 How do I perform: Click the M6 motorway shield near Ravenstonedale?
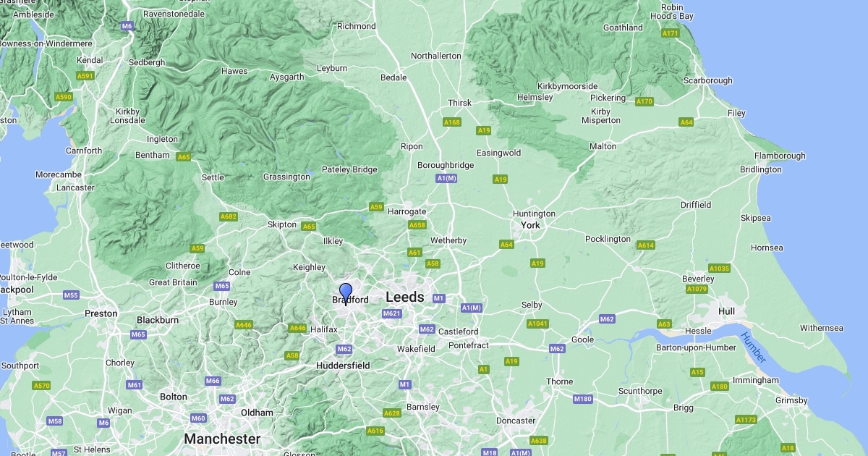[x=127, y=26]
